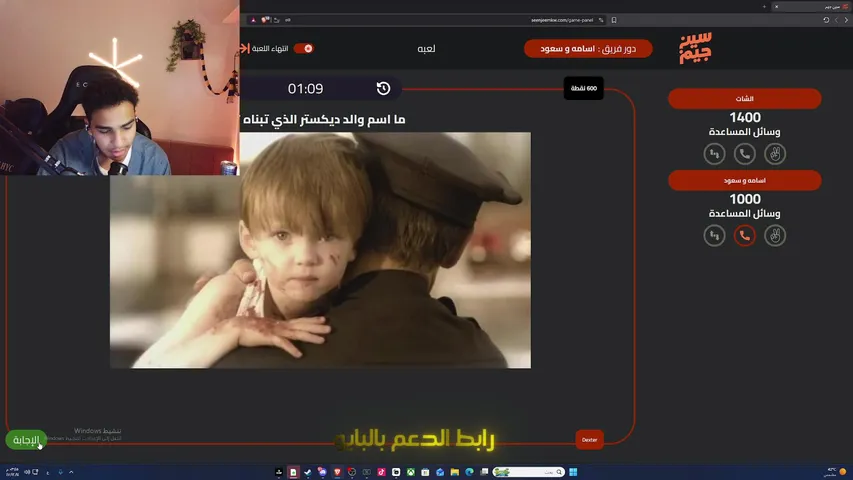Toggle the red switch beside انتهاء اللعبة

[x=304, y=48]
